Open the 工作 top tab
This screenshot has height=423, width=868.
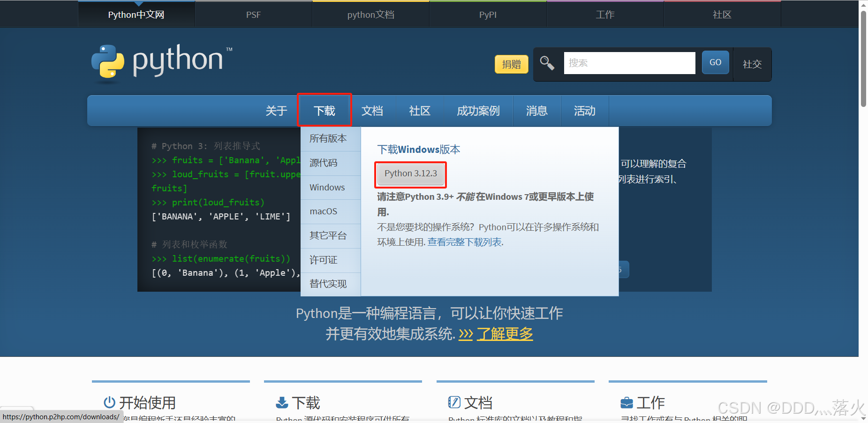(605, 15)
